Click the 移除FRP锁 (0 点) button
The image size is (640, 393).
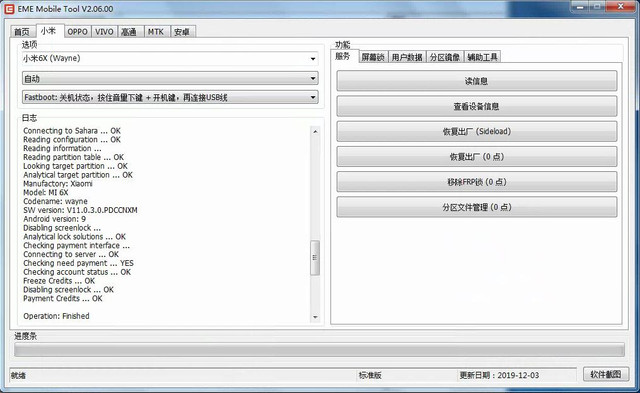point(477,182)
